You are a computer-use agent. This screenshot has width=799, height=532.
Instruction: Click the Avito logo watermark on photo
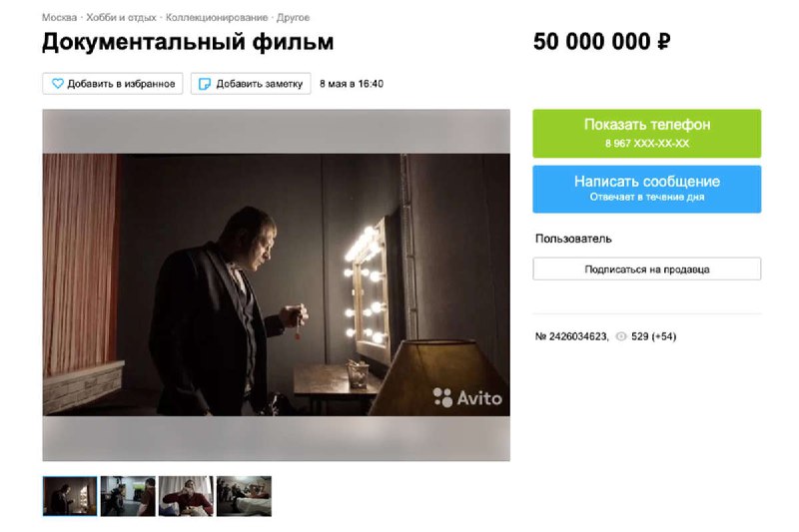(x=467, y=397)
